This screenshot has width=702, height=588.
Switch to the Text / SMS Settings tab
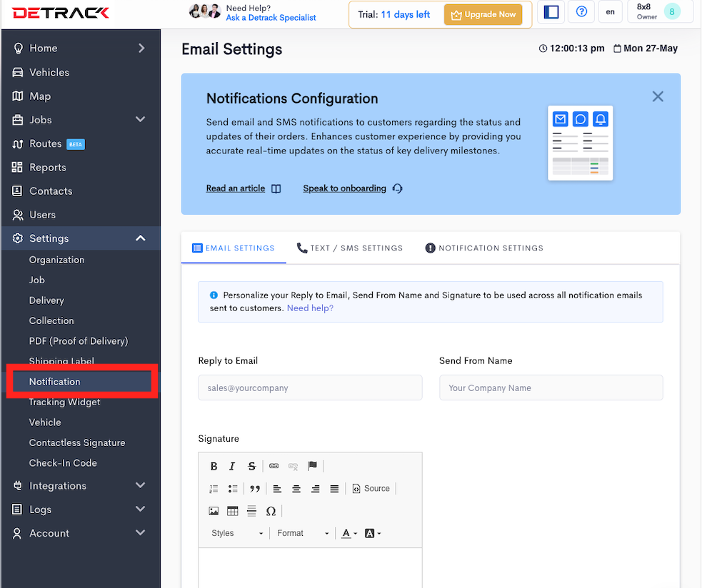pyautogui.click(x=349, y=248)
